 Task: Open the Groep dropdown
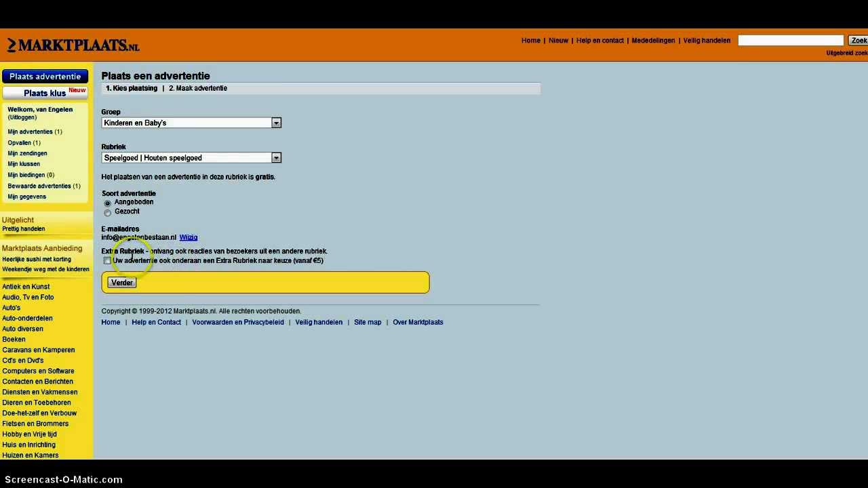191,123
